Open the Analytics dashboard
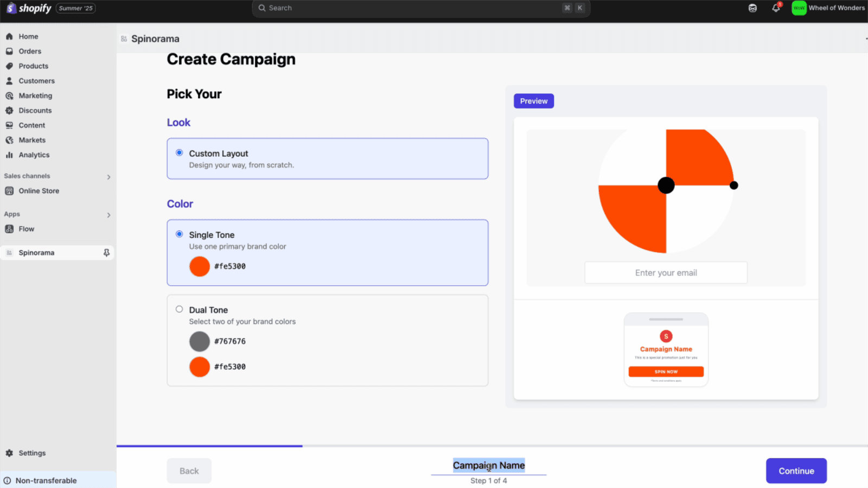The image size is (868, 488). (34, 155)
